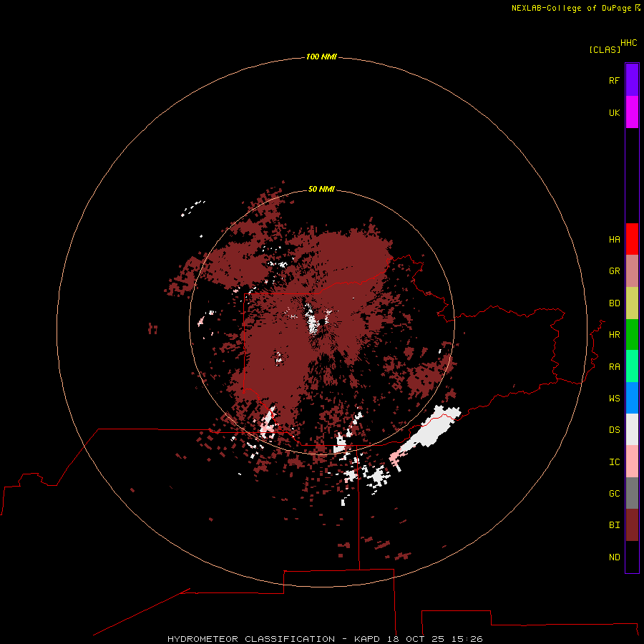This screenshot has width=644, height=644.
Task: Click the RA legend label
Action: [x=614, y=367]
